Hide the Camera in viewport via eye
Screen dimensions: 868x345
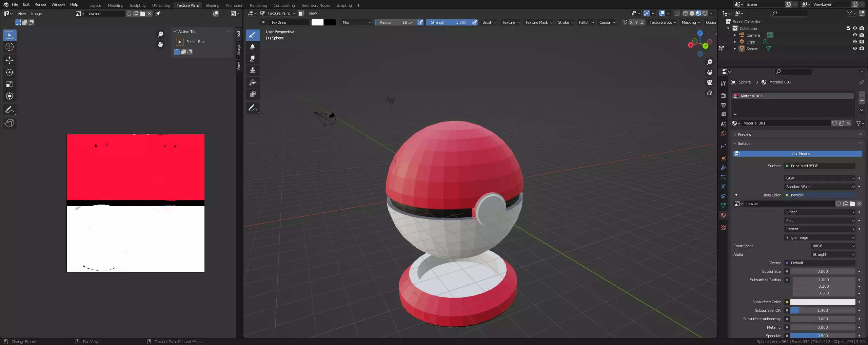(x=855, y=35)
